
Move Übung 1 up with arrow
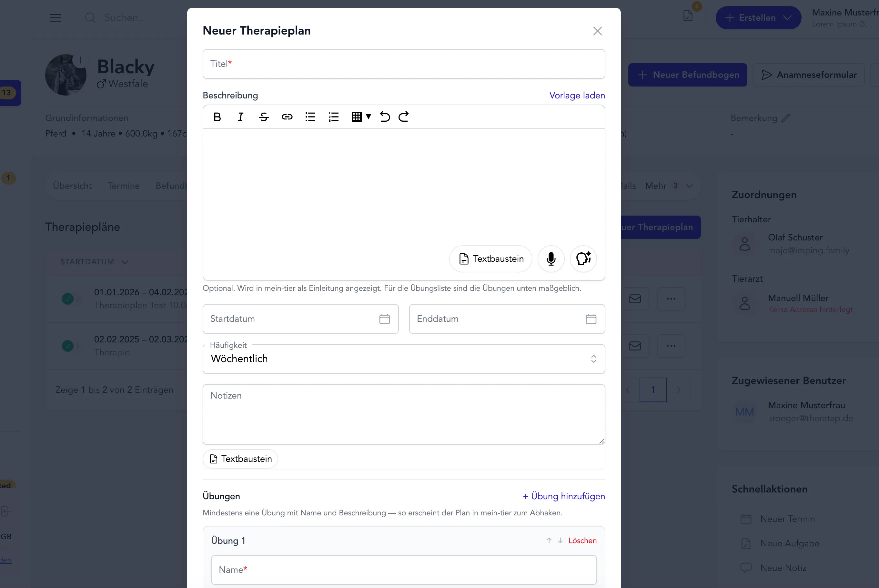pyautogui.click(x=549, y=540)
